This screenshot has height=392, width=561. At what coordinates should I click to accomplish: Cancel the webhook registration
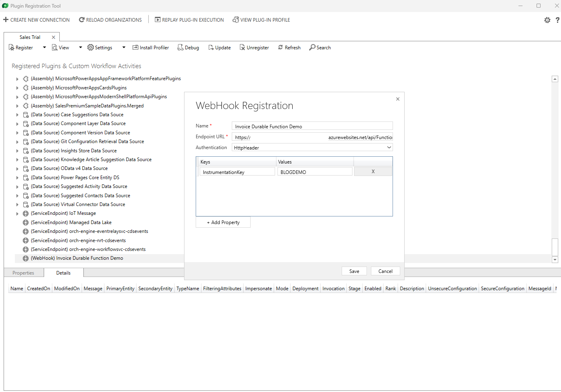(x=385, y=271)
